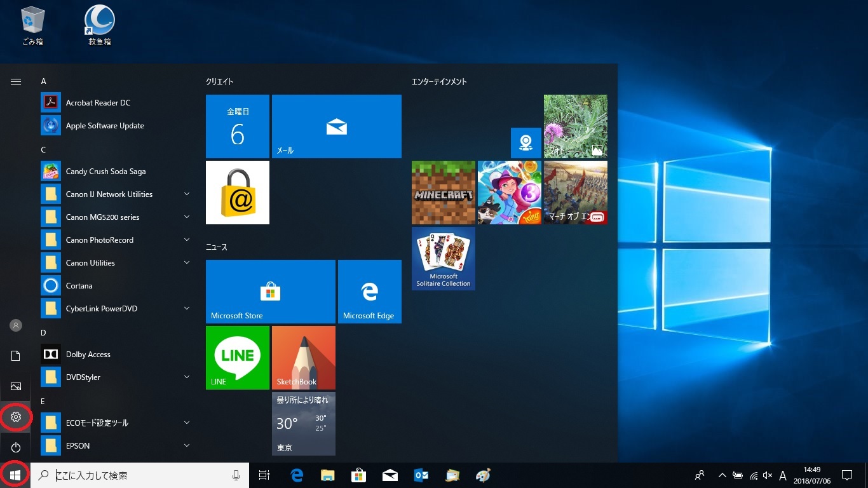Open Task View on the taskbar
Image resolution: width=868 pixels, height=488 pixels.
(x=264, y=475)
